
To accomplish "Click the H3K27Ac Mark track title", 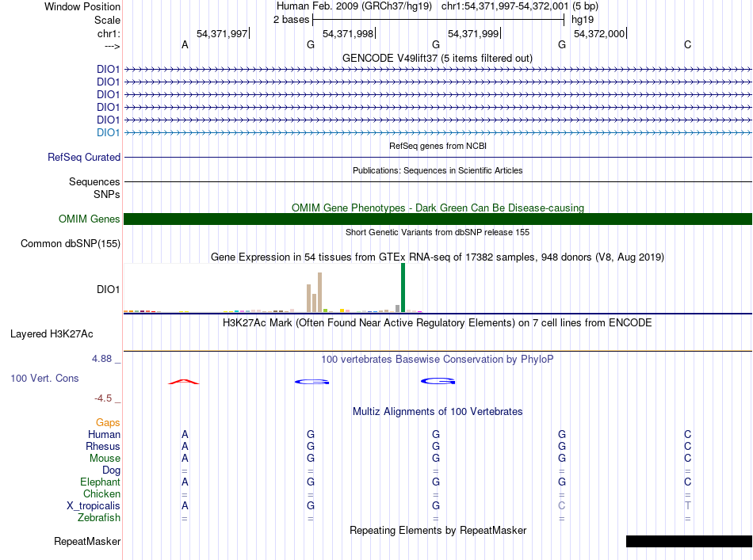I will click(437, 322).
